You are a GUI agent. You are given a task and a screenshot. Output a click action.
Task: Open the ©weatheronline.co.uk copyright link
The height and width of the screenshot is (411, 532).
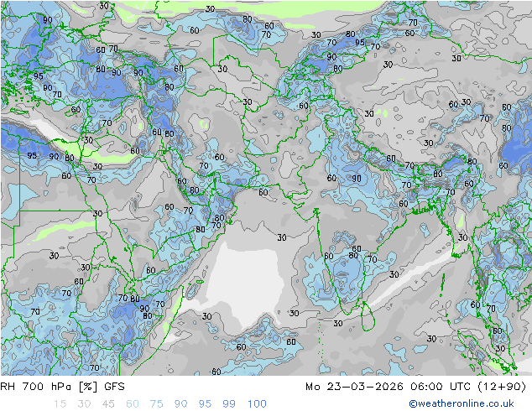click(x=462, y=403)
